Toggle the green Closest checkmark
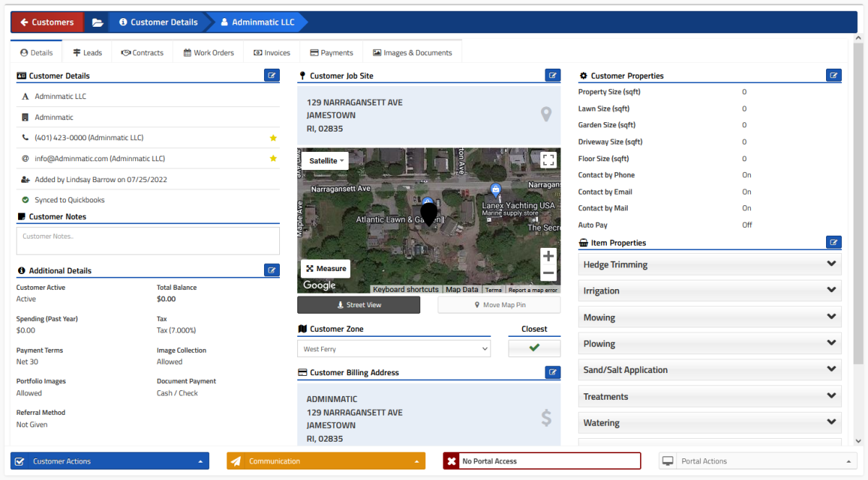The width and height of the screenshot is (868, 480). [x=534, y=348]
